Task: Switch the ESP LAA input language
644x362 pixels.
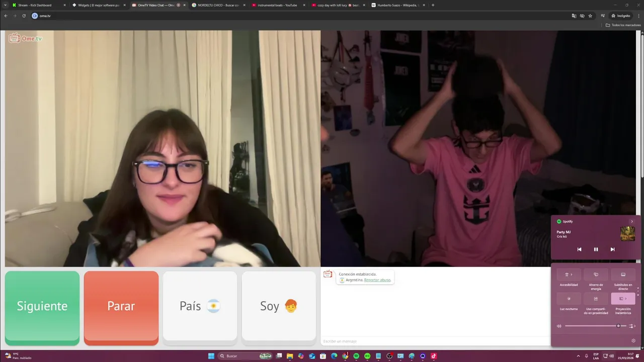Action: click(x=596, y=356)
